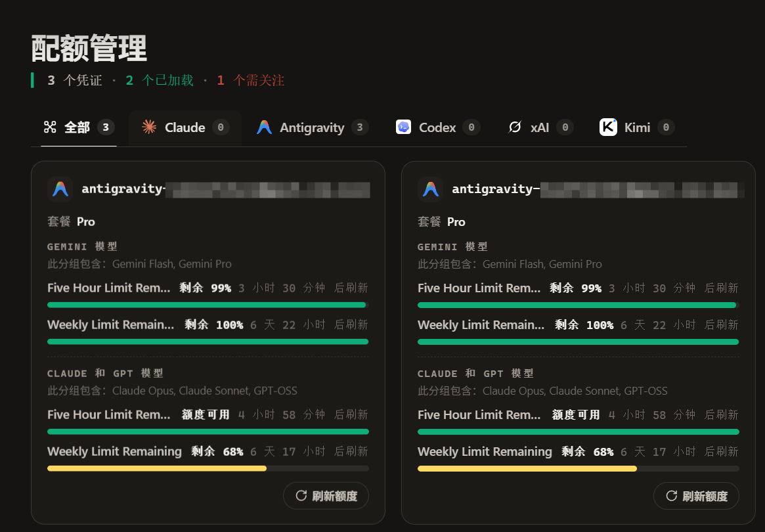Click the count badge on 全部 tab
765x532 pixels.
(106, 127)
